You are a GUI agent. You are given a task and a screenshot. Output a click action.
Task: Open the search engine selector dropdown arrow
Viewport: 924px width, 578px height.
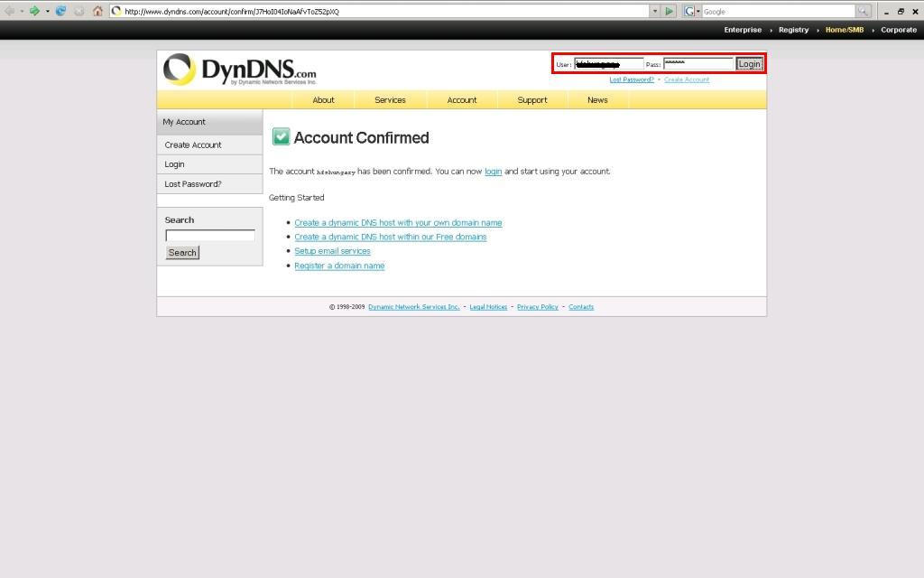pos(698,11)
